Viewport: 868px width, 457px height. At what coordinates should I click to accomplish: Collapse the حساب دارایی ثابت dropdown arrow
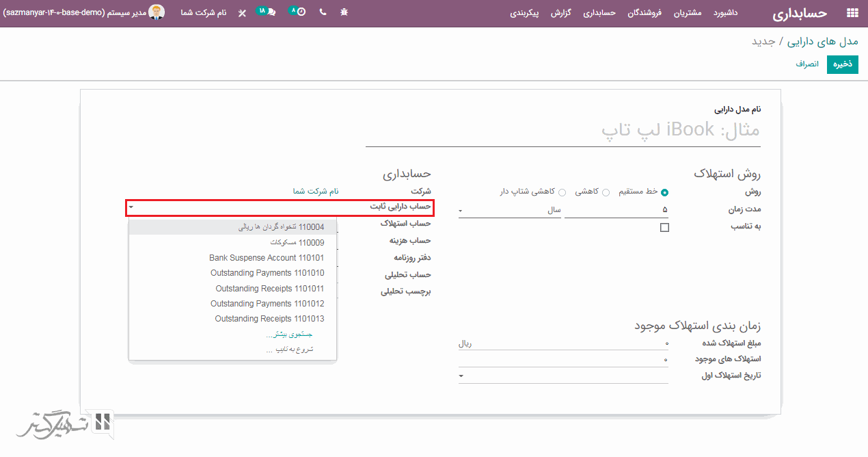point(131,207)
